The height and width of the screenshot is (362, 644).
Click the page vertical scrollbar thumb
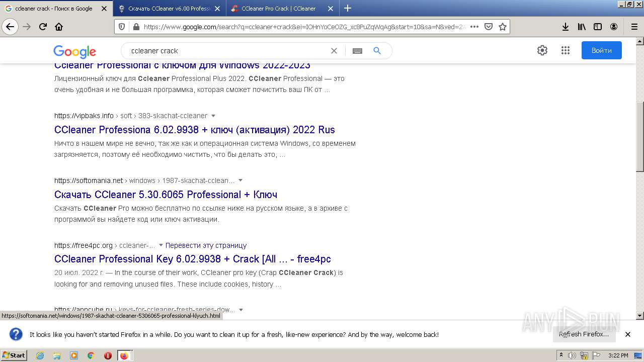640,137
